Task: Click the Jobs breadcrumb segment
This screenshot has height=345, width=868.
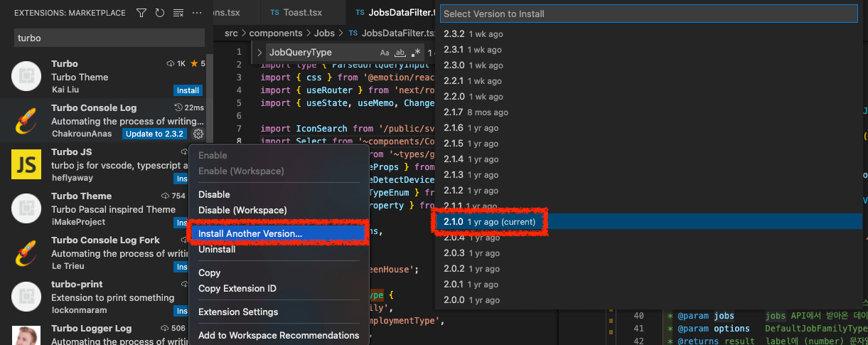Action: click(x=324, y=33)
